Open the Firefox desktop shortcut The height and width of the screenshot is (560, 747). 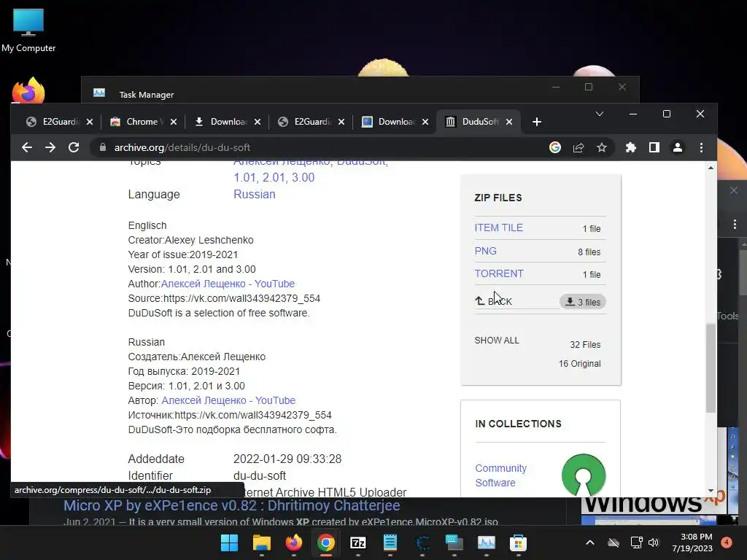tap(28, 90)
